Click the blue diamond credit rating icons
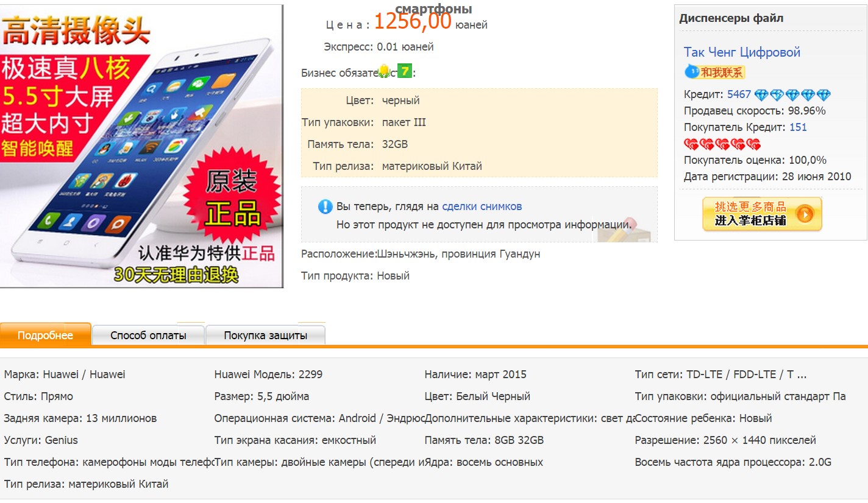The height and width of the screenshot is (503, 868). point(792,95)
